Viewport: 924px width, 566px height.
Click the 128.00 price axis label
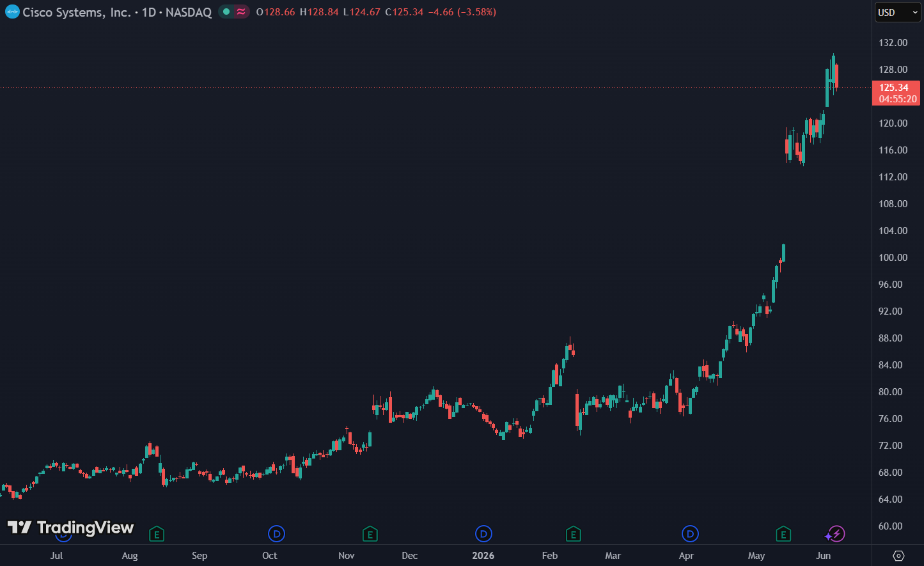pyautogui.click(x=893, y=70)
